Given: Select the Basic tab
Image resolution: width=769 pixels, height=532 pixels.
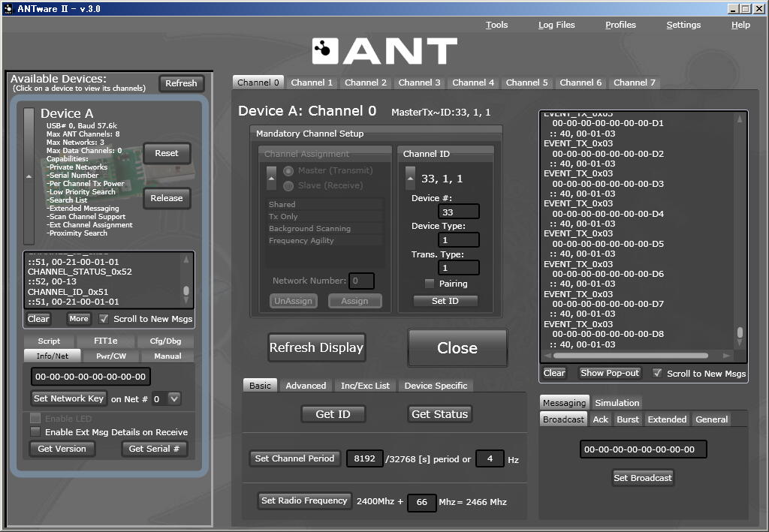Looking at the screenshot, I should pos(260,386).
